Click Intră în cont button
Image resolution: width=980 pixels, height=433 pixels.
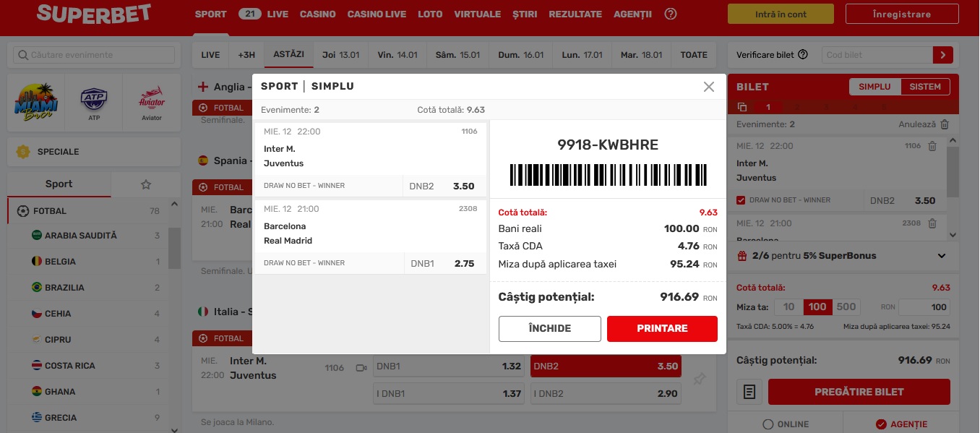point(781,14)
